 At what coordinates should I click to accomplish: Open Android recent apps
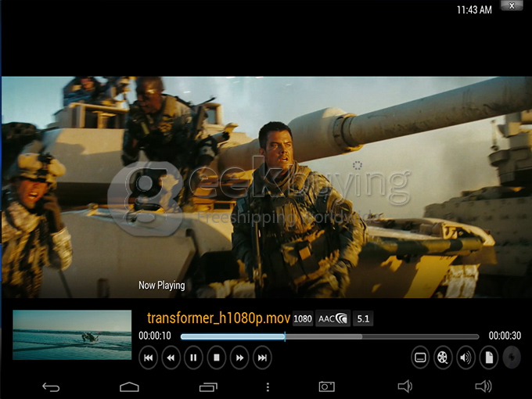208,386
